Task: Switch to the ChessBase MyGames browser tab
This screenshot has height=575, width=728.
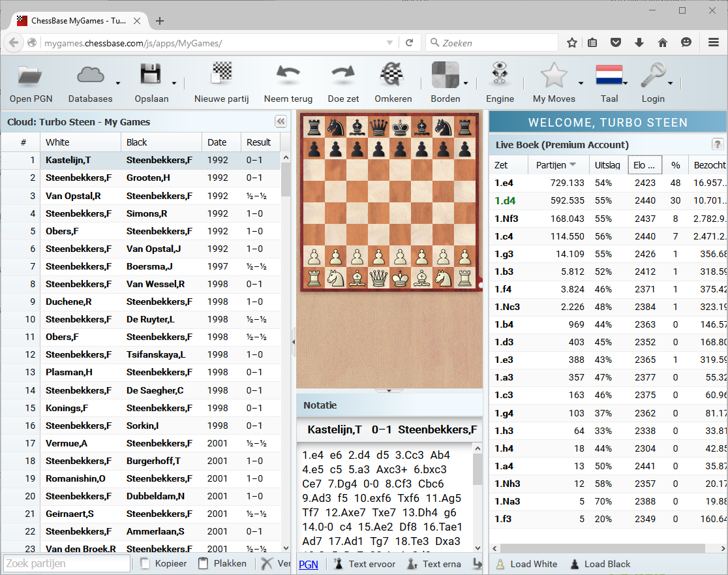Action: point(72,20)
